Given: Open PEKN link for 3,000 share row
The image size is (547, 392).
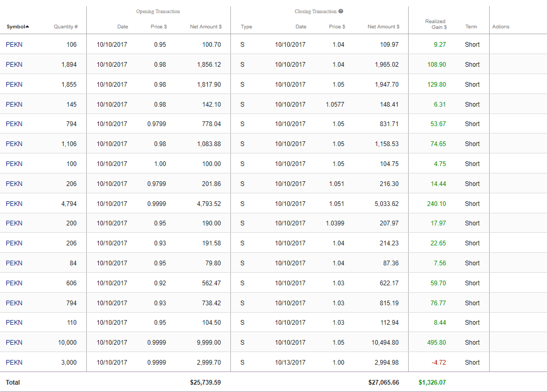Looking at the screenshot, I should click(14, 363).
